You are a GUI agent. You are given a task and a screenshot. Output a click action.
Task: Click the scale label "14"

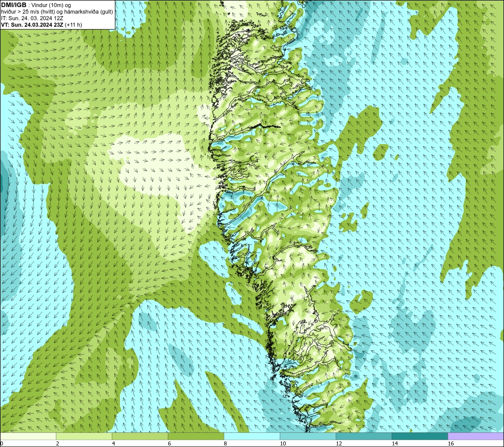point(395,444)
